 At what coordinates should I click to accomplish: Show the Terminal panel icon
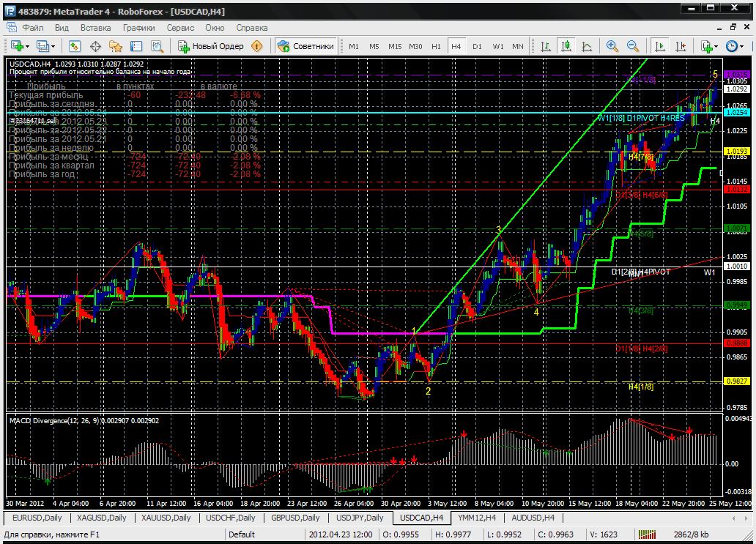136,46
